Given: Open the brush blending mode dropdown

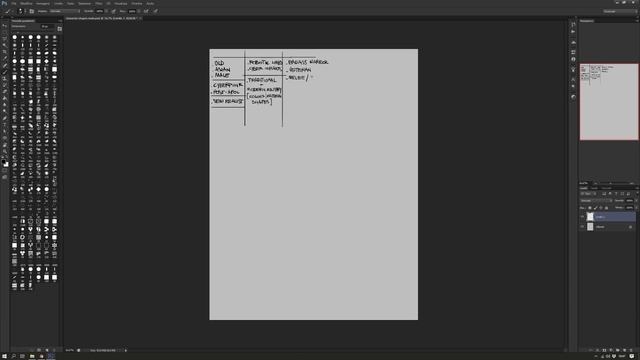Looking at the screenshot, I should [x=64, y=11].
